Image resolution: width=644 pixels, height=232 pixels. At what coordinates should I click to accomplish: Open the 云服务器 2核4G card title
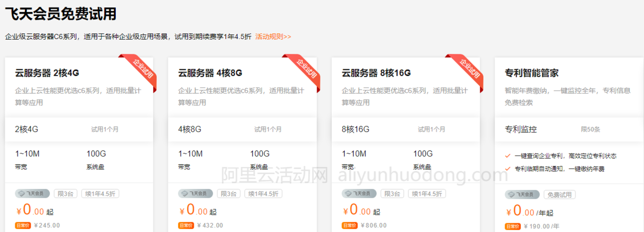pyautogui.click(x=47, y=72)
